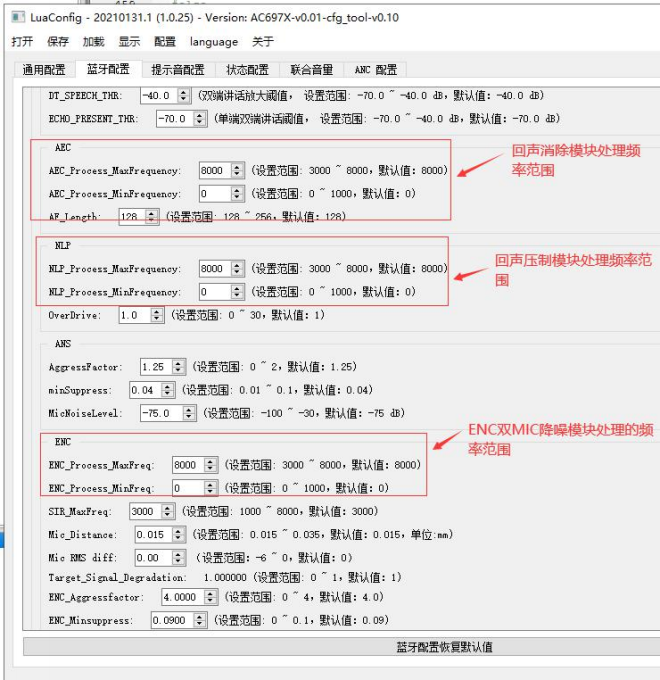
Task: Click the NLP_Process_MinFrequency spinner arrows
Action: [237, 292]
